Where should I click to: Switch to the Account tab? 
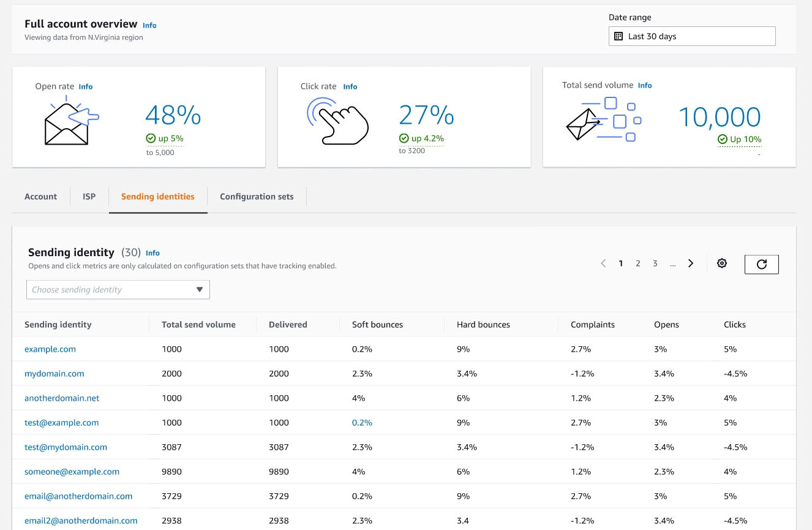pos(40,197)
